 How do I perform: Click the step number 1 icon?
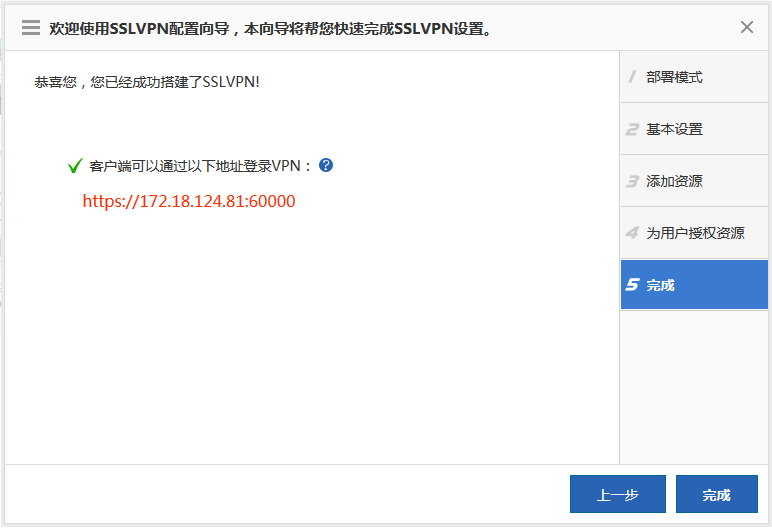click(632, 77)
